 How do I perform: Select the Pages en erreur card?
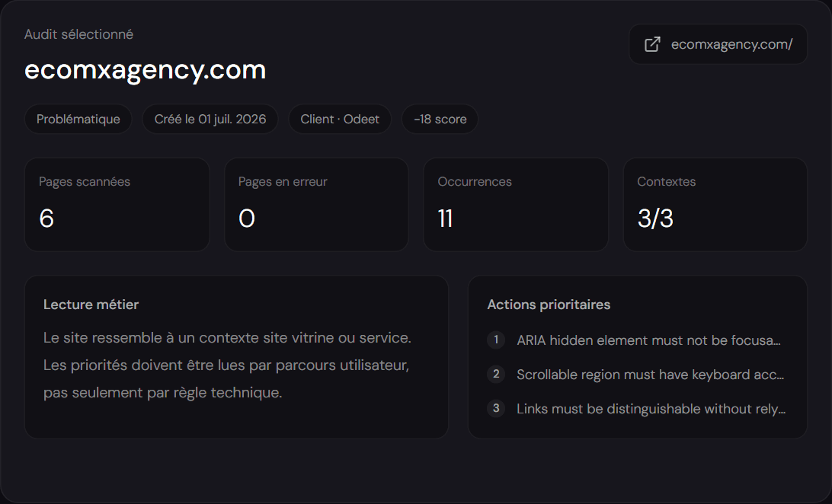(x=317, y=205)
